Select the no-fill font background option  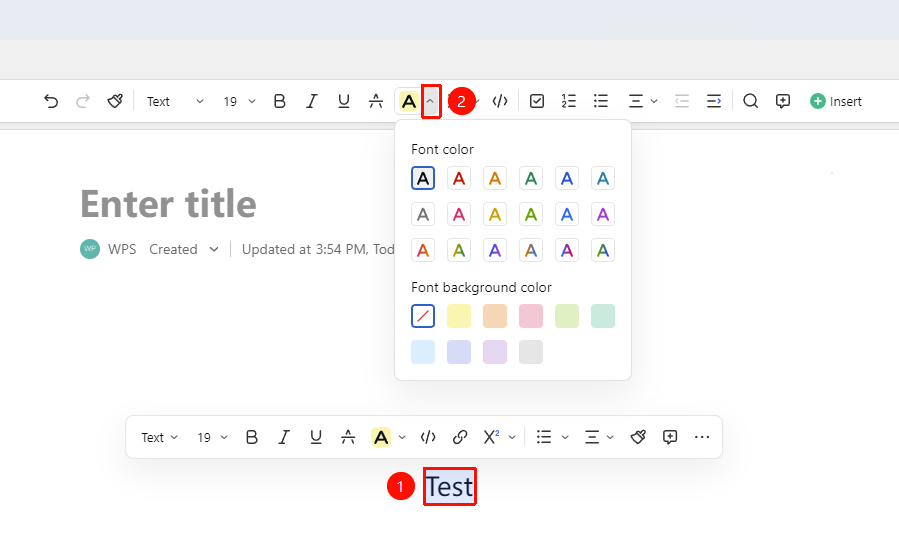click(x=423, y=316)
